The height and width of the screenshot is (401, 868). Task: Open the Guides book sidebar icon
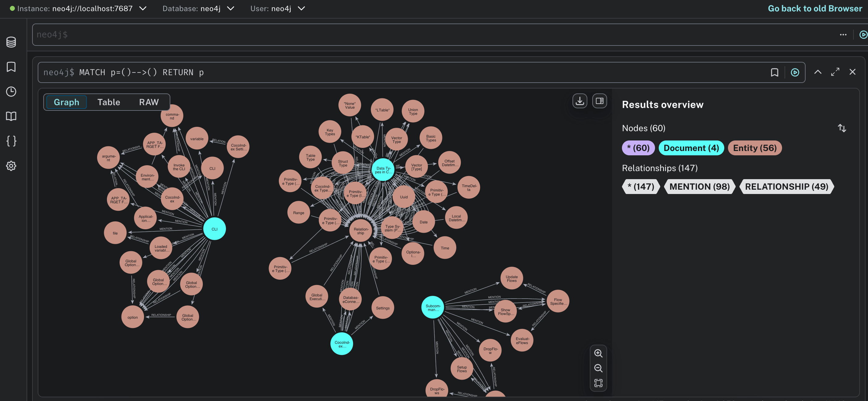coord(11,116)
